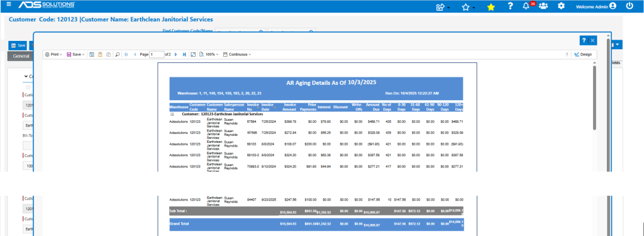Open the Print dropdown in report toolbar
Screen dimensions: 644x236
(x=53, y=54)
